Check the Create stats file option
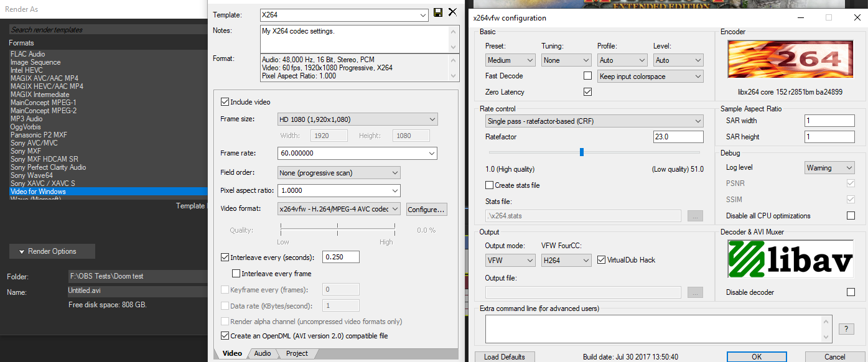This screenshot has height=362, width=868. pyautogui.click(x=489, y=185)
